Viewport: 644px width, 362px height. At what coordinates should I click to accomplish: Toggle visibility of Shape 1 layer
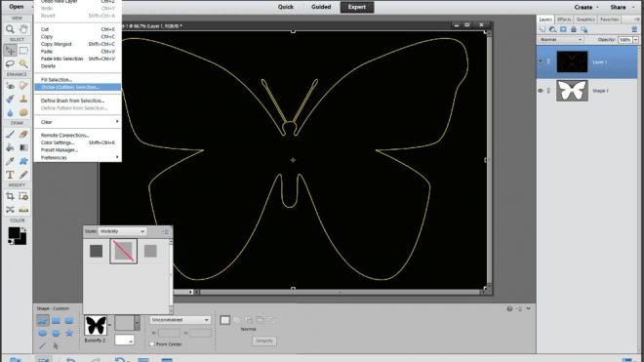(x=541, y=91)
